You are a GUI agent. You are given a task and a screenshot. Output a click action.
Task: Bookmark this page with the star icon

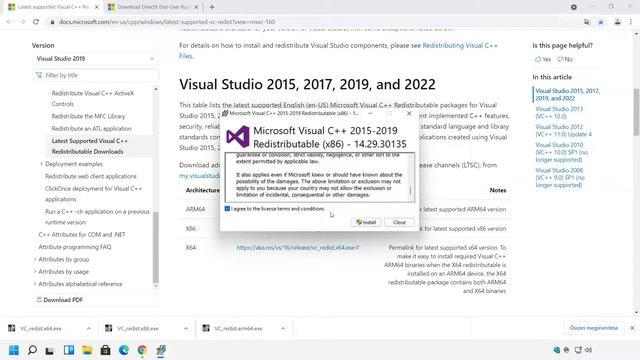(x=601, y=22)
